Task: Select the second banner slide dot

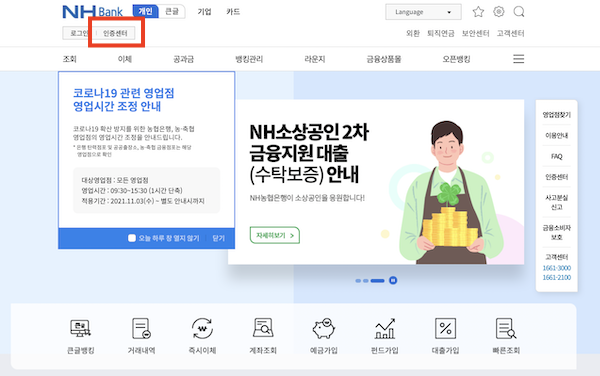Action: click(x=365, y=281)
